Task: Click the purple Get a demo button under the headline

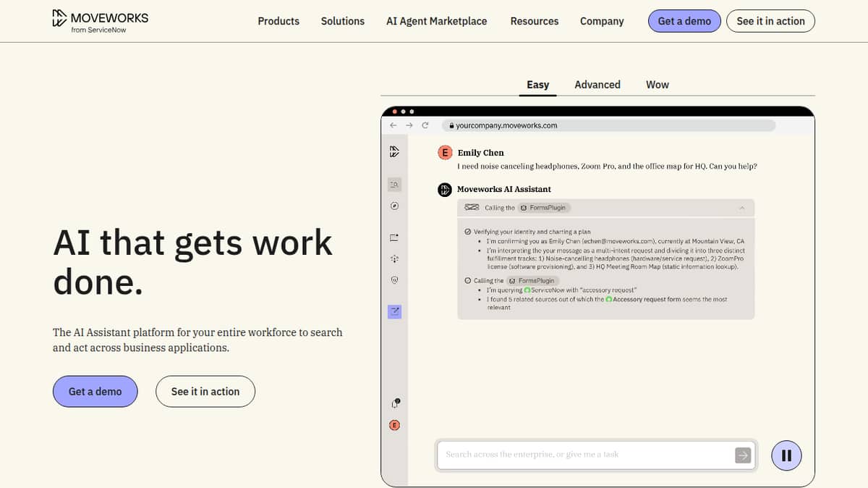Action: click(x=95, y=391)
